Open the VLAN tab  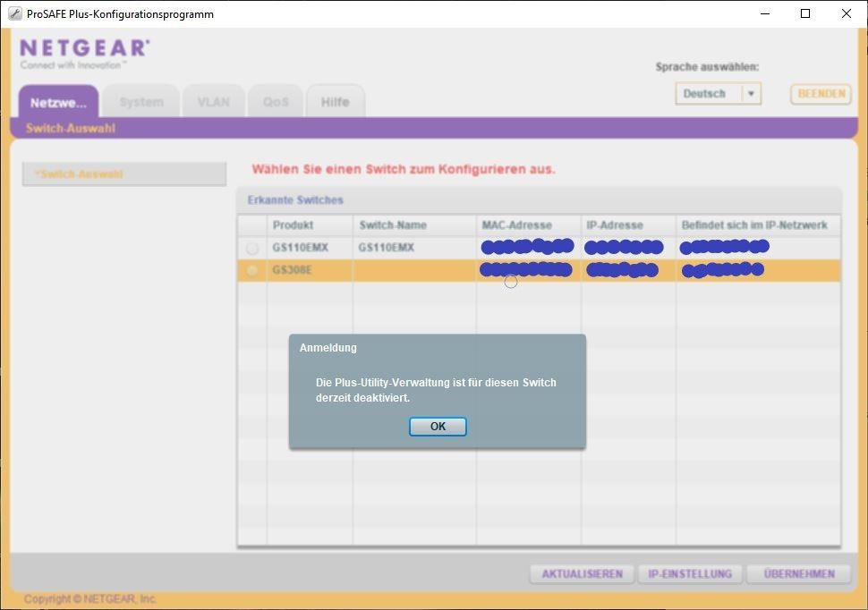(x=213, y=101)
